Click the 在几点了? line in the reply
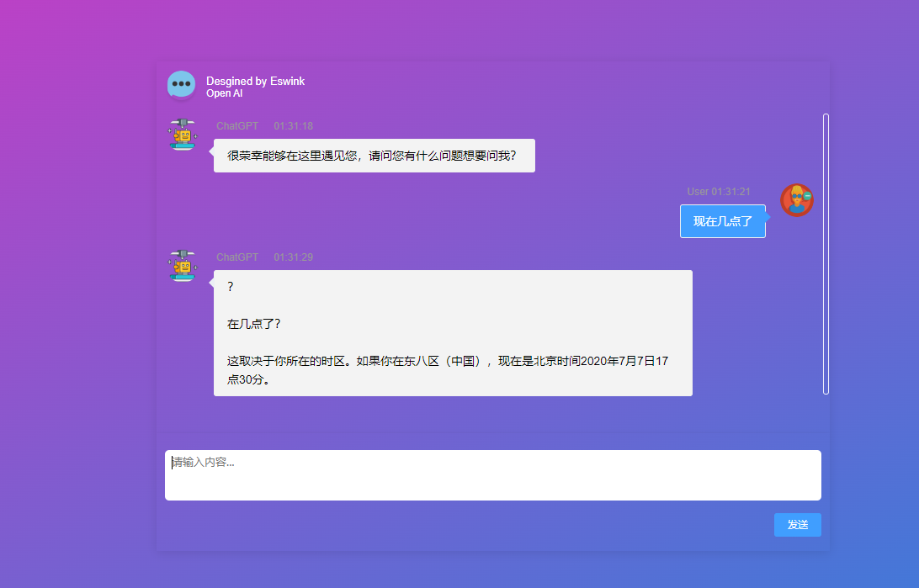The image size is (919, 588). (x=253, y=324)
